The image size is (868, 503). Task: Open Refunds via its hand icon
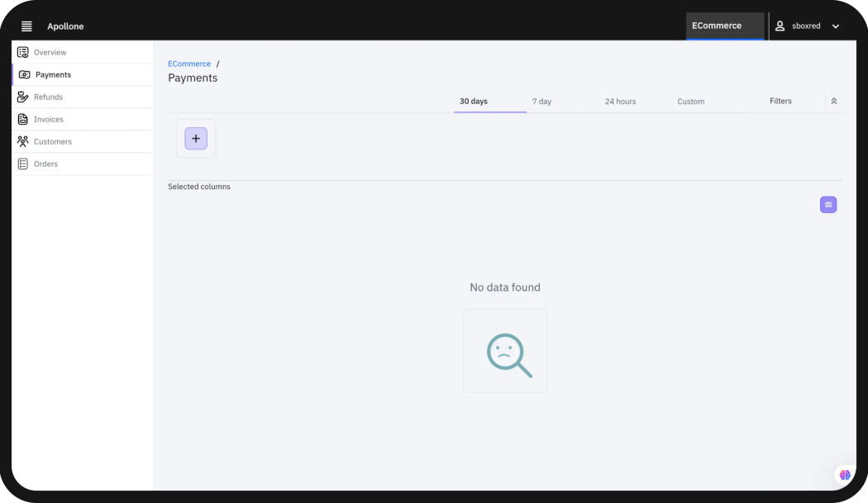pos(22,97)
